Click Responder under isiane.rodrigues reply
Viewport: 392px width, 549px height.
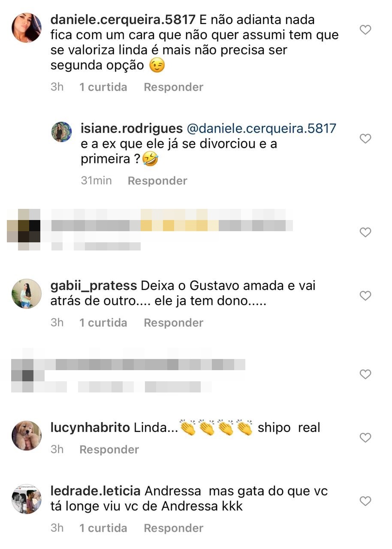pos(157,181)
